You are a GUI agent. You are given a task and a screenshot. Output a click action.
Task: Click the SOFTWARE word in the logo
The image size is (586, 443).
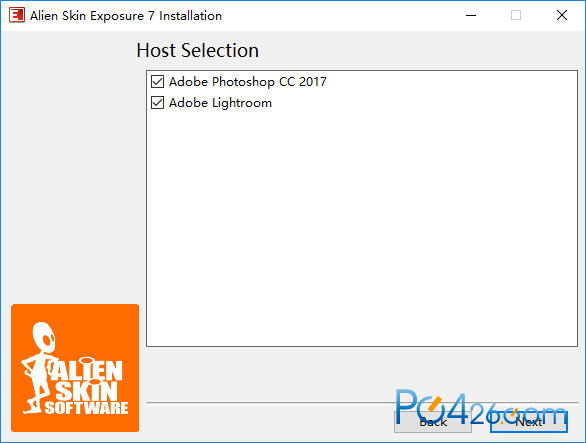[87, 408]
